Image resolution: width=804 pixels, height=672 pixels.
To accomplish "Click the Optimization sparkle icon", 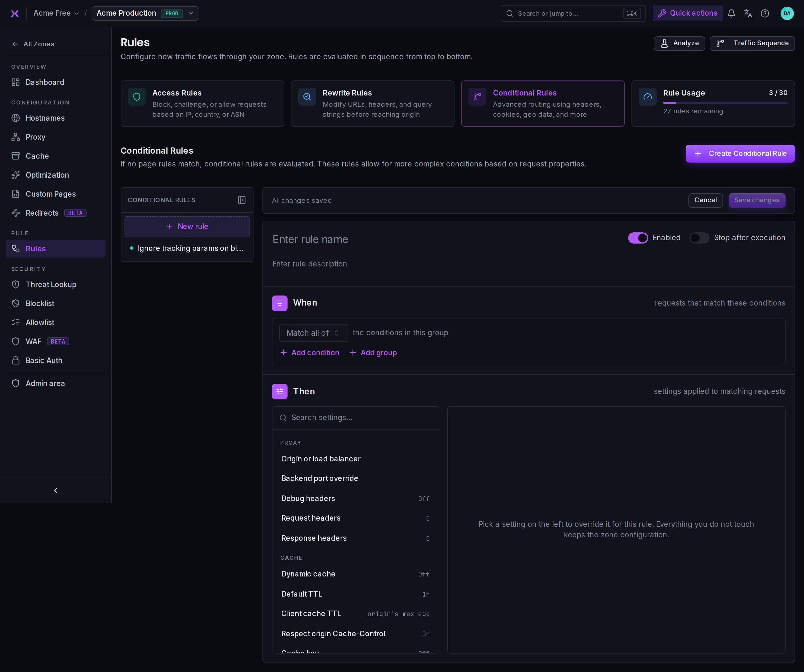I will pos(16,175).
